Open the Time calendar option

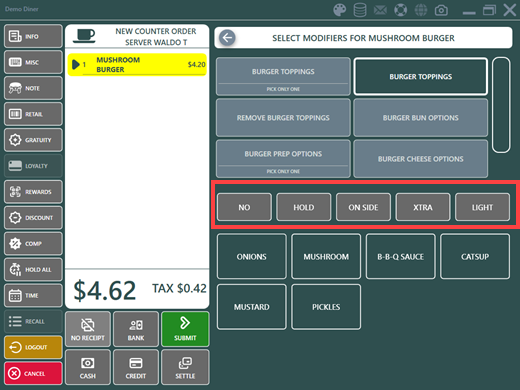click(x=33, y=295)
